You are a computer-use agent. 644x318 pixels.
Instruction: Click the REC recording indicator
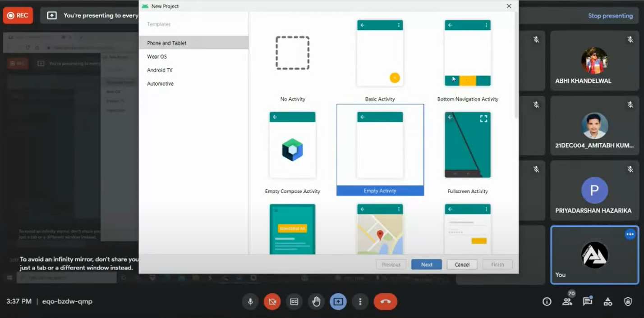tap(18, 15)
